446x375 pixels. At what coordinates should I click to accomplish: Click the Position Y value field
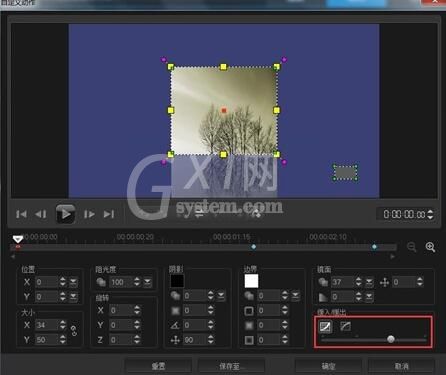(x=47, y=296)
